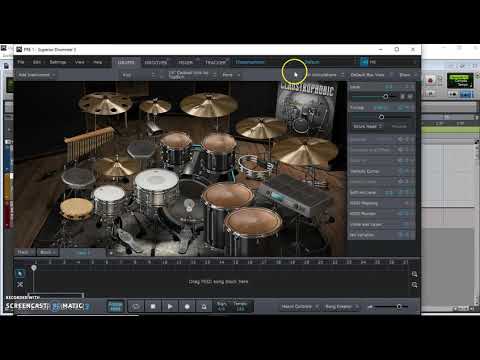This screenshot has width=480, height=360.
Task: Zoom in the song track
Action: click(414, 274)
